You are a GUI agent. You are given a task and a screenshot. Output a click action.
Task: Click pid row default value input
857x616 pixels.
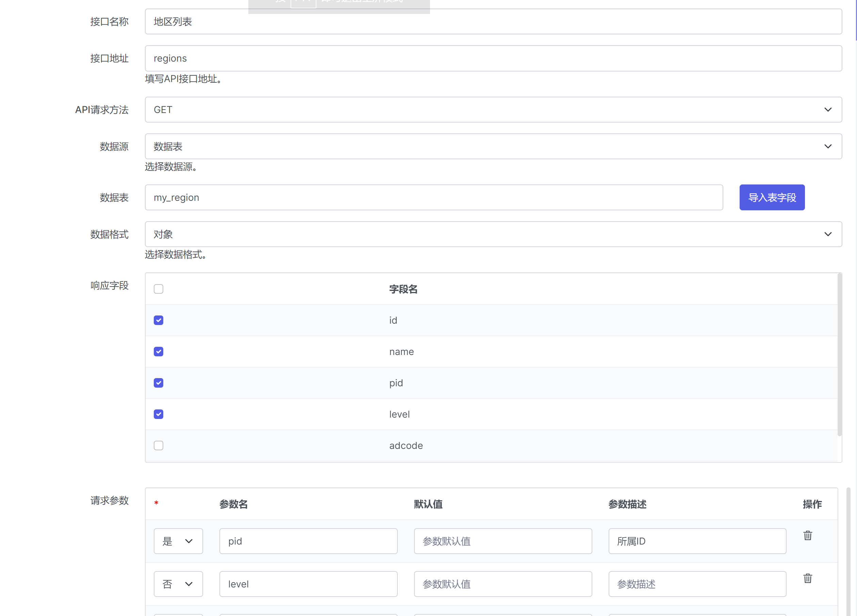point(502,541)
